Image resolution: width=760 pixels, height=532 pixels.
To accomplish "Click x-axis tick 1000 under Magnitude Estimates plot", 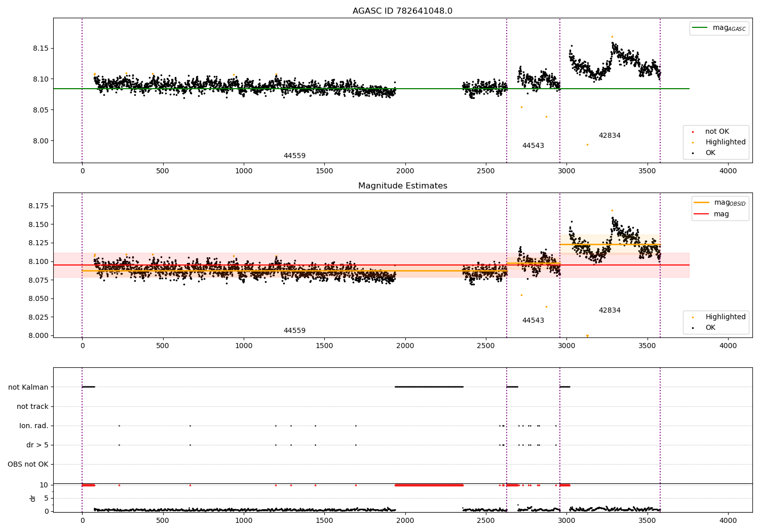I will point(244,346).
